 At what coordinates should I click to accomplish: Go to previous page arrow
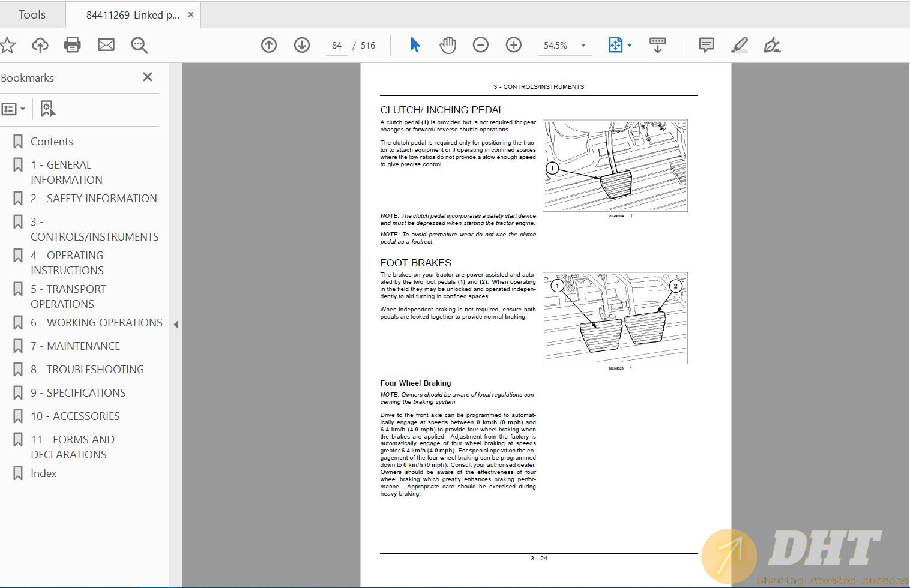click(269, 45)
